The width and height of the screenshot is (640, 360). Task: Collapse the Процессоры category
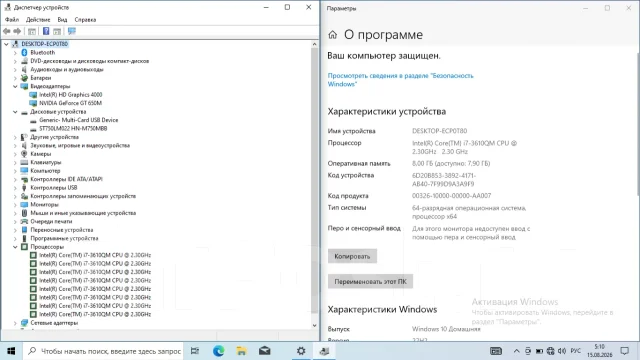[x=15, y=247]
